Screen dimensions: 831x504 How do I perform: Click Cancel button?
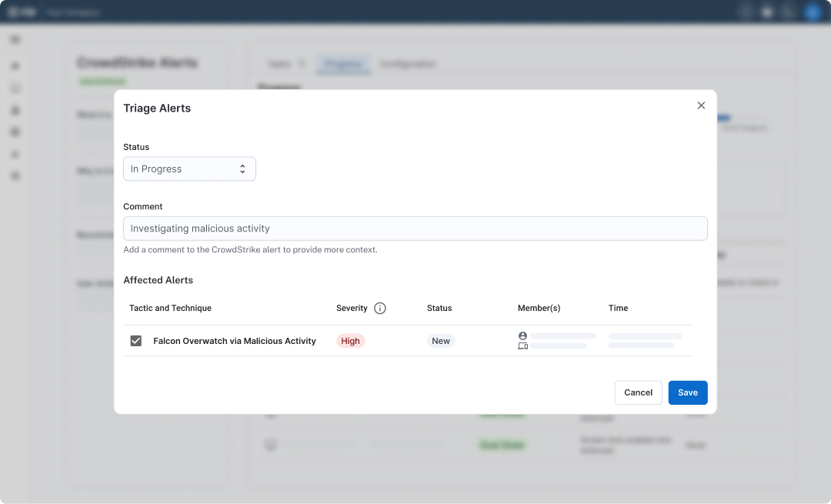(x=638, y=392)
